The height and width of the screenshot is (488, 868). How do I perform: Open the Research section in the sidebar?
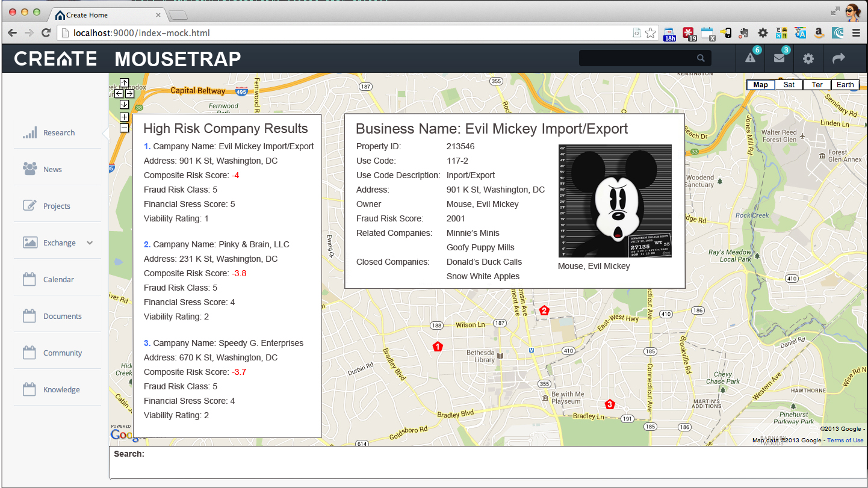(x=57, y=133)
